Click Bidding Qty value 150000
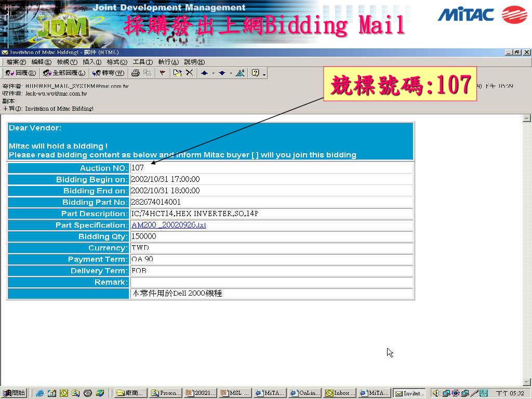The width and height of the screenshot is (532, 399). pos(143,236)
